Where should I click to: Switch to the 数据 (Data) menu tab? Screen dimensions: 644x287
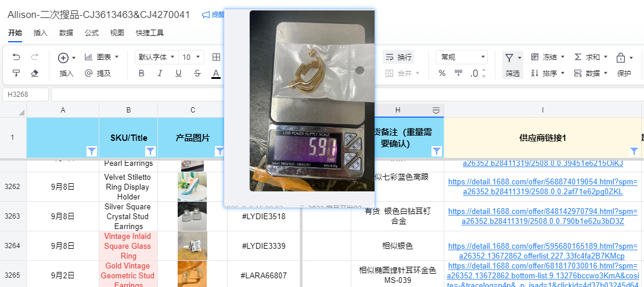point(66,33)
